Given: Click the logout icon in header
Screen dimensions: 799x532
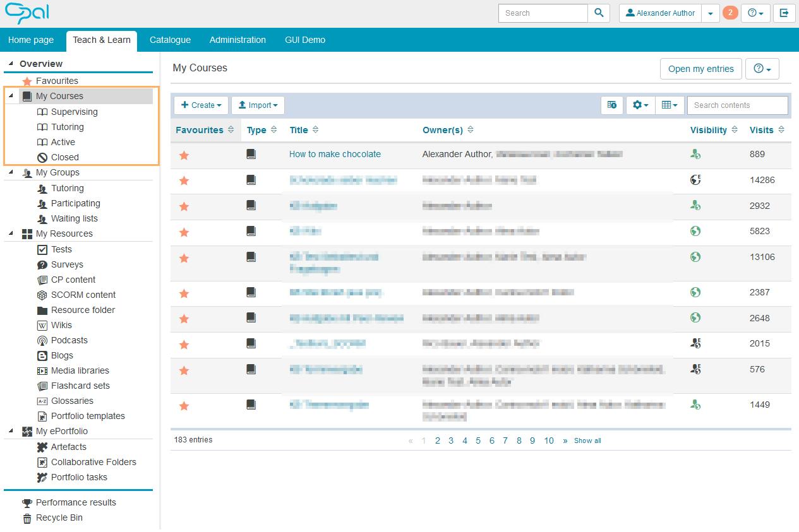Looking at the screenshot, I should 784,13.
